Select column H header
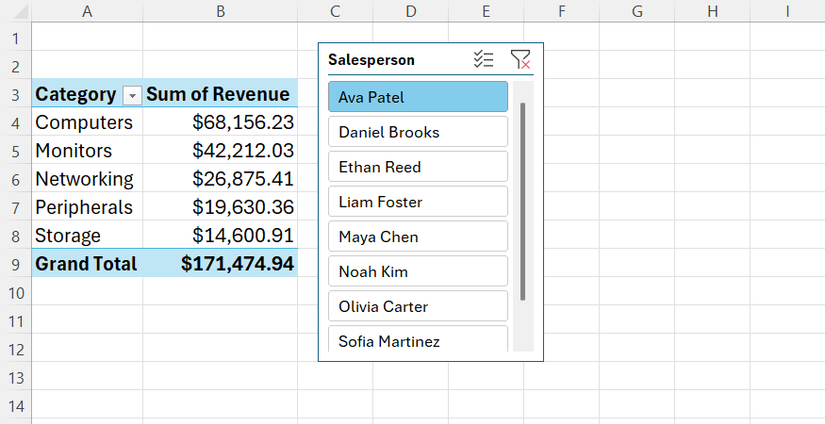The height and width of the screenshot is (424, 825). [712, 11]
